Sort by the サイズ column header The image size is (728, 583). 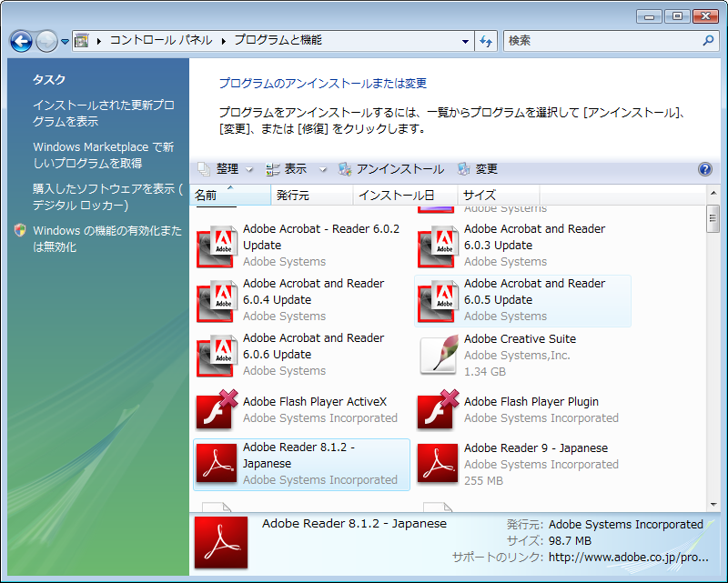point(499,196)
